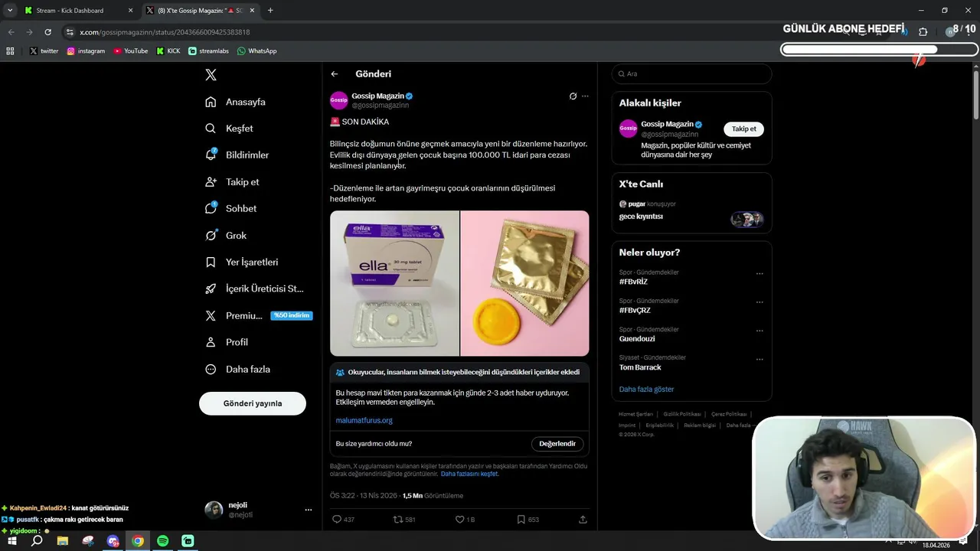Close the Kick Dashboard tab
Viewport: 980px width, 551px height.
point(130,11)
